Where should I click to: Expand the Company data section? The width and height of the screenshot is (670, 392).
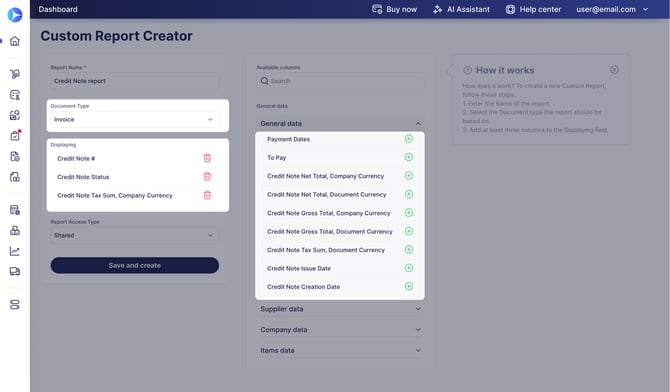(340, 330)
